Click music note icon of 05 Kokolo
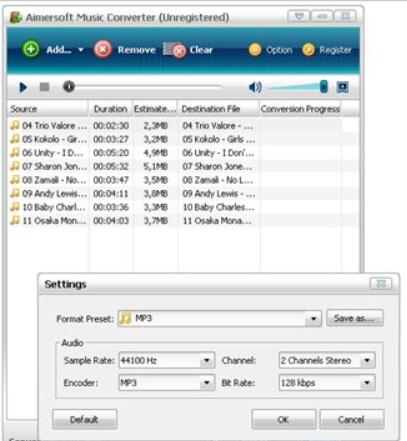The width and height of the screenshot is (407, 441). 15,139
